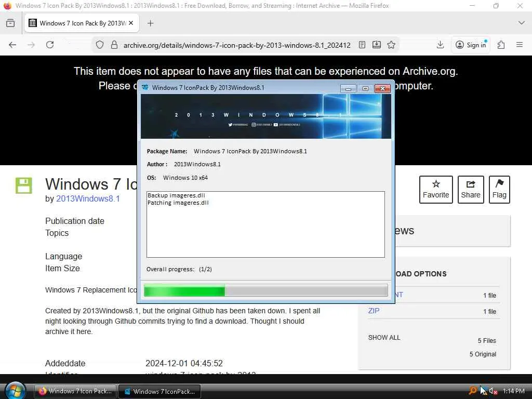Viewport: 532px width, 399px height.
Task: Click the installer title bar icon
Action: coord(145,87)
